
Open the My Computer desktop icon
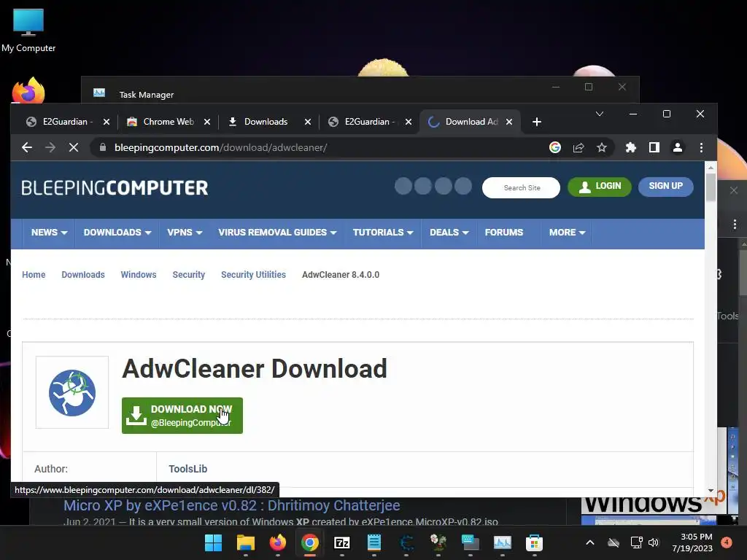tap(28, 31)
